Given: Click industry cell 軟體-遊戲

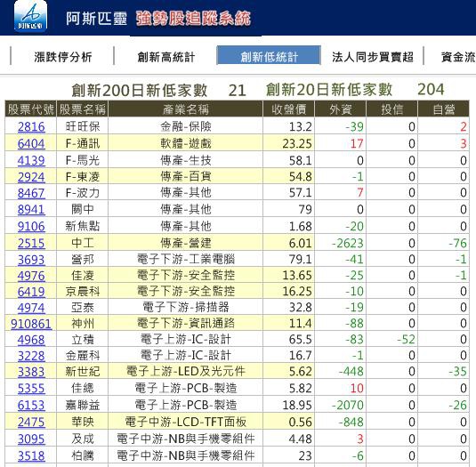Looking at the screenshot, I should 186,143.
